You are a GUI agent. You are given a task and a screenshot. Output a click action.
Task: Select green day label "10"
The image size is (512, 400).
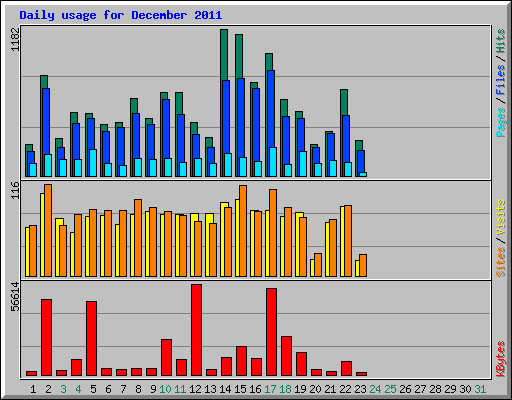pos(165,389)
